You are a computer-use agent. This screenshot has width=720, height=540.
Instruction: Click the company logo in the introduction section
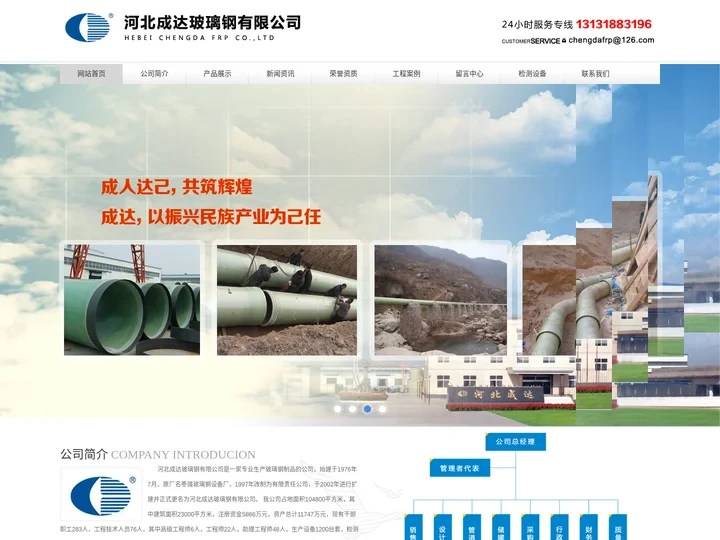pos(101,494)
